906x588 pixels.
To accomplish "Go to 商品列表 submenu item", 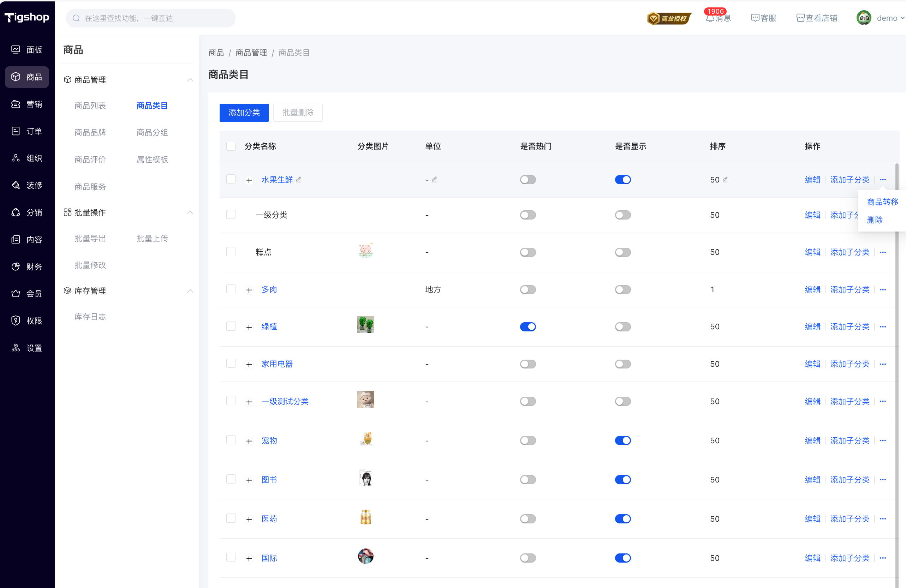I will pyautogui.click(x=90, y=106).
